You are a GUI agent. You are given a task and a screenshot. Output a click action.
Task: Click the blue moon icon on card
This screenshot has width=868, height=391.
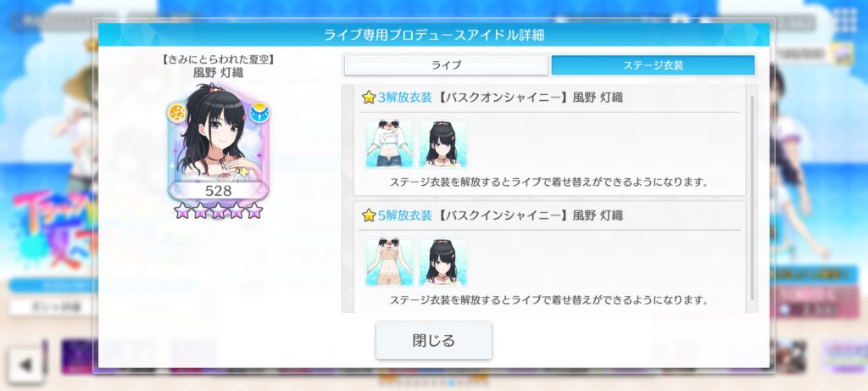pos(259,113)
